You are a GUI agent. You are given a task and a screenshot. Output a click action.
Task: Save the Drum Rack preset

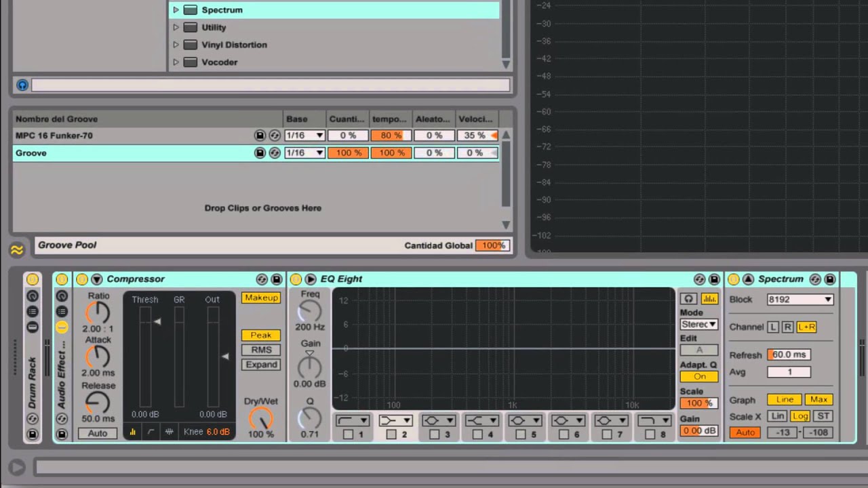(32, 434)
